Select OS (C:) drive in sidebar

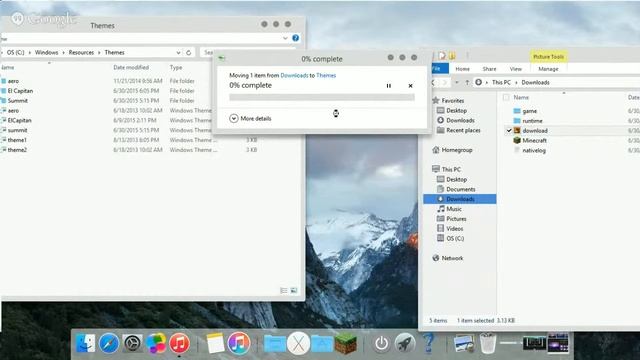451,238
